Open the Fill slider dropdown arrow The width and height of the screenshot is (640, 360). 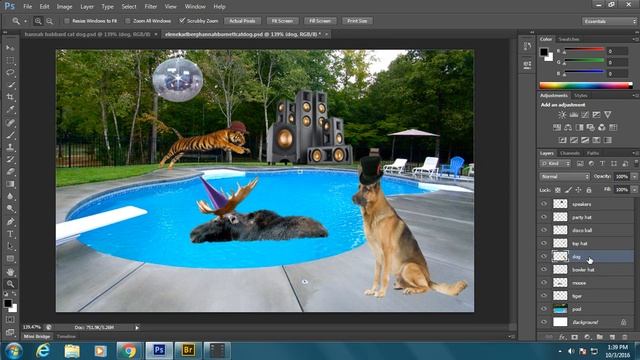634,190
